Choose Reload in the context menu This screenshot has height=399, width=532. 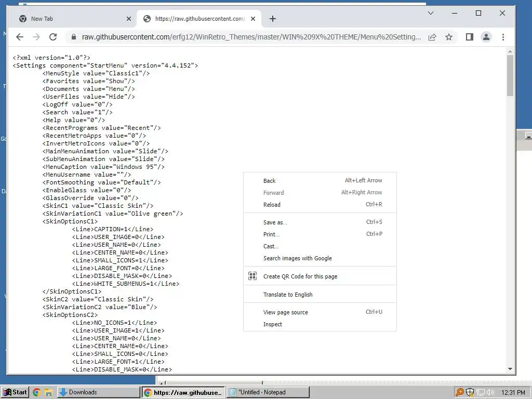coord(320,204)
